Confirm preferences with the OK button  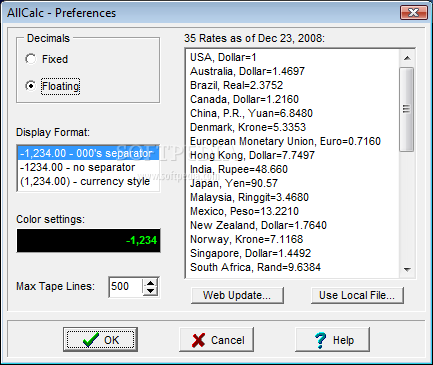(100, 340)
